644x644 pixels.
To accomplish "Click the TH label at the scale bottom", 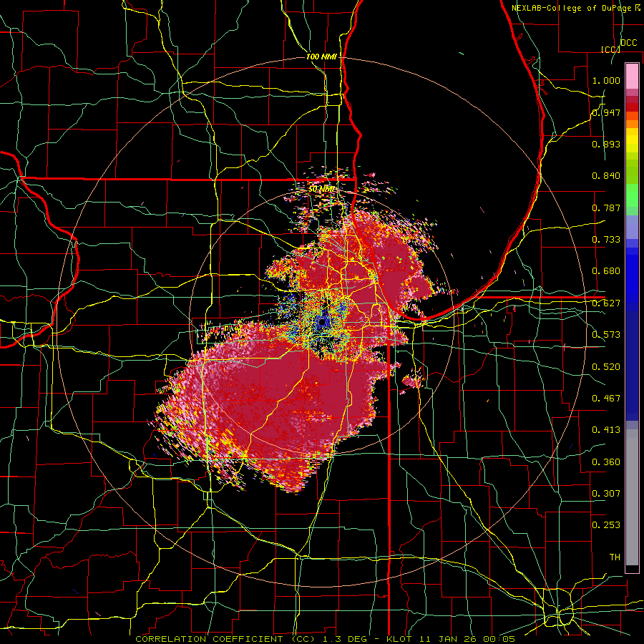I will (x=615, y=557).
